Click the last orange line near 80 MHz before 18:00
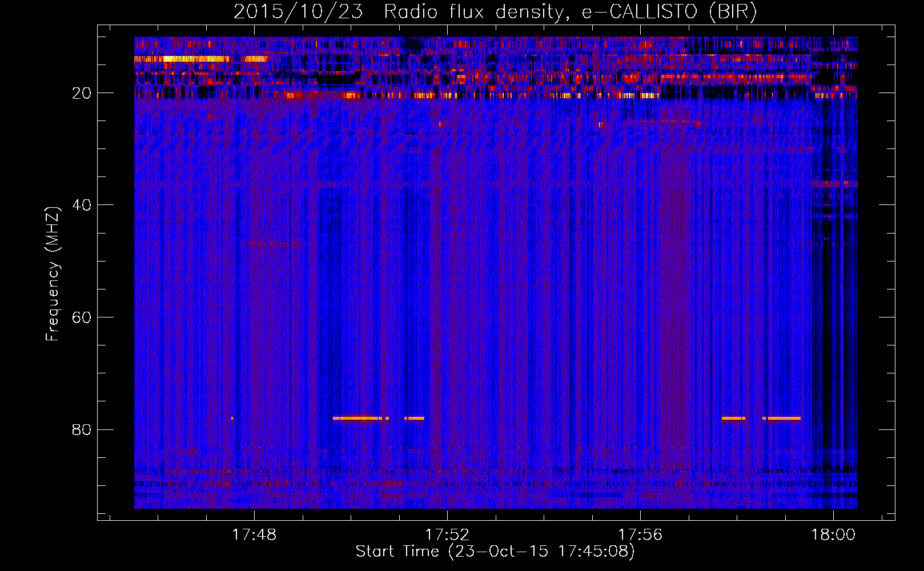The height and width of the screenshot is (571, 924). click(x=784, y=418)
